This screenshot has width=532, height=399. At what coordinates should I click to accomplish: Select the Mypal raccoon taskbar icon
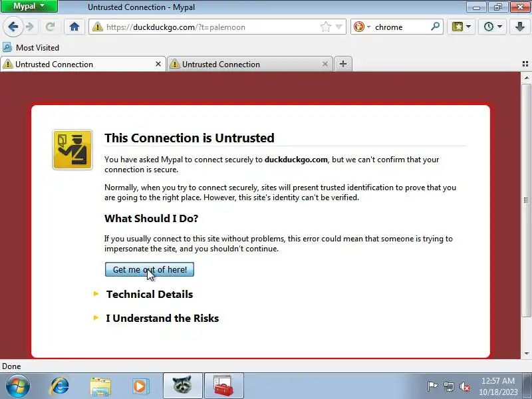click(x=182, y=386)
